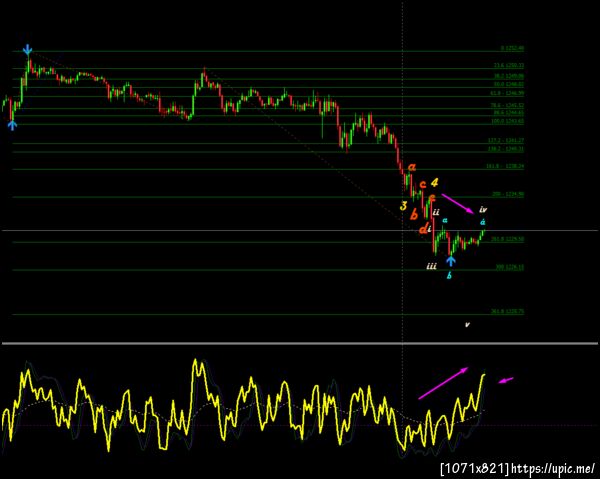This screenshot has height=479, width=600.
Task: Select the Fibonacci 127.2 level label
Action: point(506,140)
